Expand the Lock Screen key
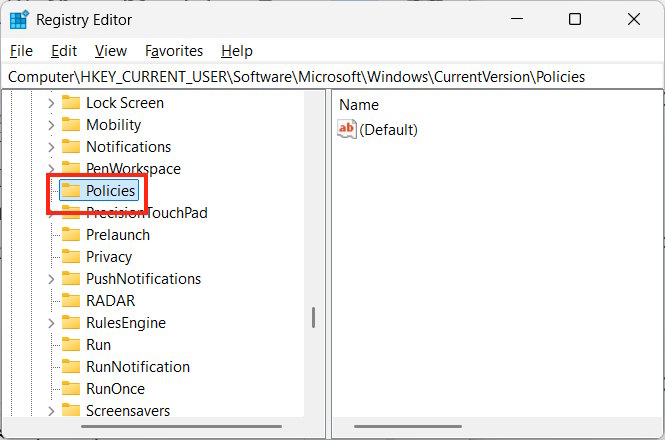Viewport: 665px width, 440px height. [51, 103]
